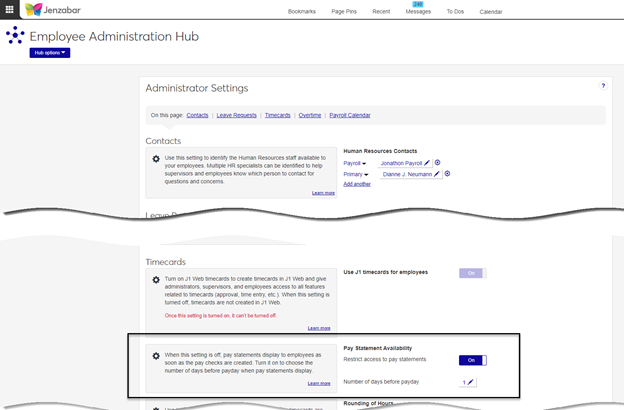Click the help question mark icon
The height and width of the screenshot is (410, 624).
click(603, 87)
